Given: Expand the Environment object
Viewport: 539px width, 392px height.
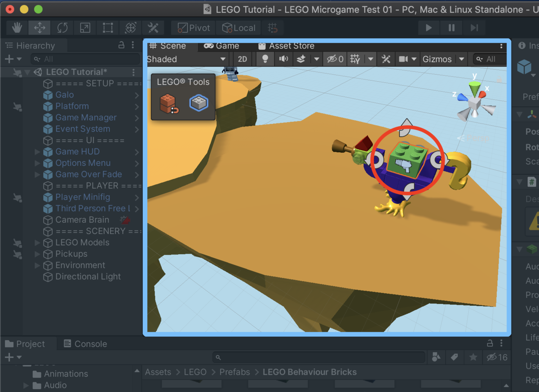Looking at the screenshot, I should [37, 265].
